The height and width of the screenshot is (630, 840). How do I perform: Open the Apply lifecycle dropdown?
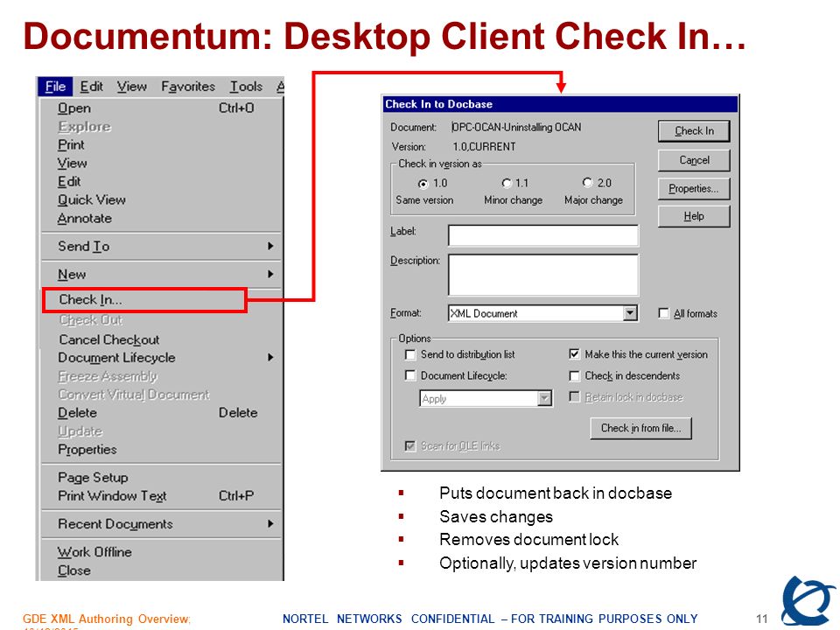click(545, 399)
